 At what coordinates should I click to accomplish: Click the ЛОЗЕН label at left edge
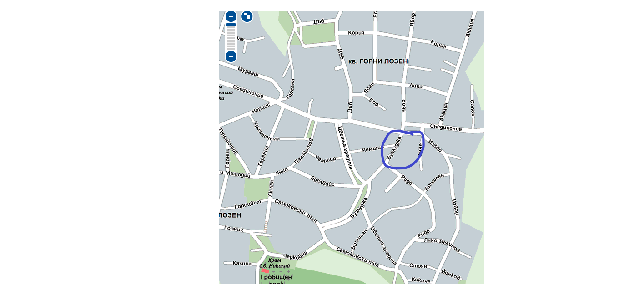point(230,215)
